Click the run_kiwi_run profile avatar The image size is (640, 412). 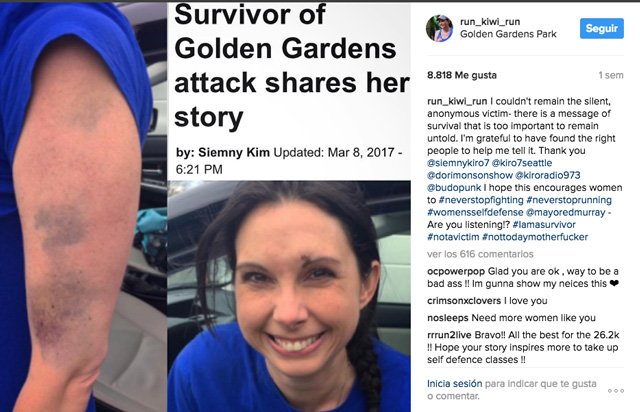[x=439, y=29]
